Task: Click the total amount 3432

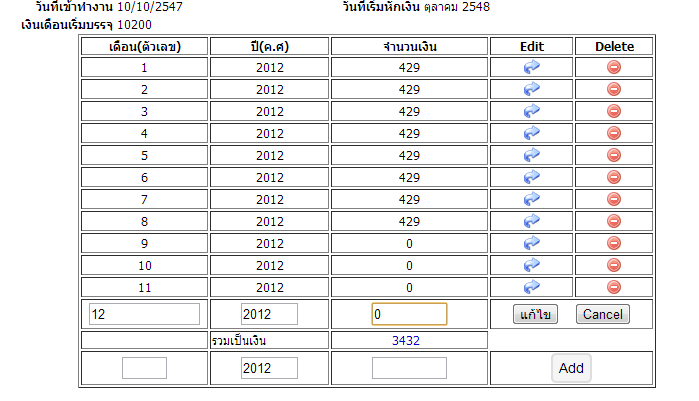Action: (x=406, y=340)
